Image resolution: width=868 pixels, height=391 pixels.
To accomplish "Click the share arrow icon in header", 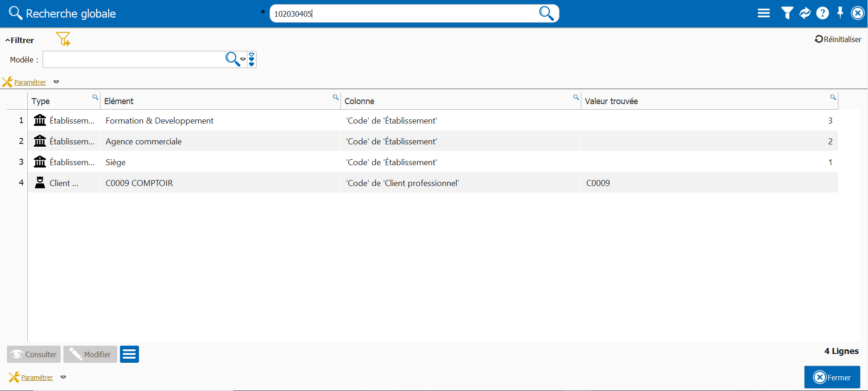I will [805, 13].
